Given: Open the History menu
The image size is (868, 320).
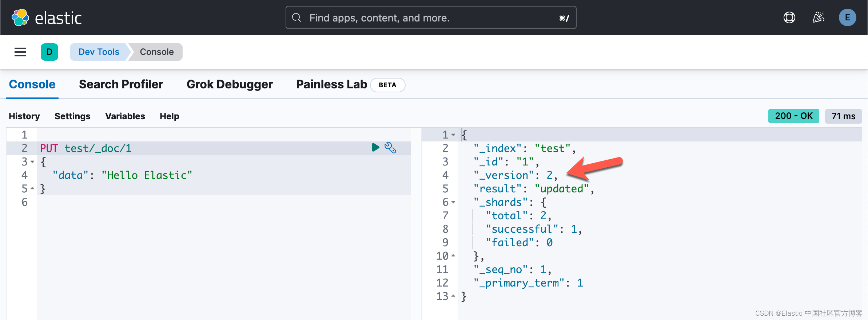Looking at the screenshot, I should [x=24, y=116].
